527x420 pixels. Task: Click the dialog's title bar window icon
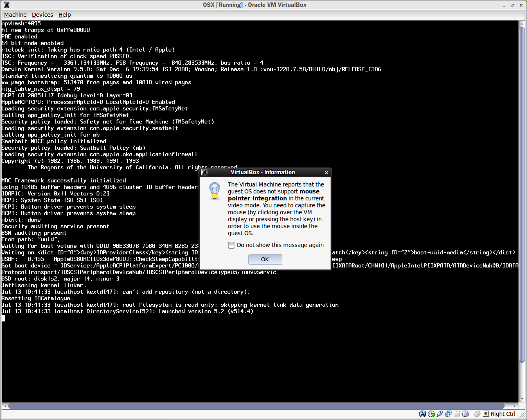click(x=204, y=172)
